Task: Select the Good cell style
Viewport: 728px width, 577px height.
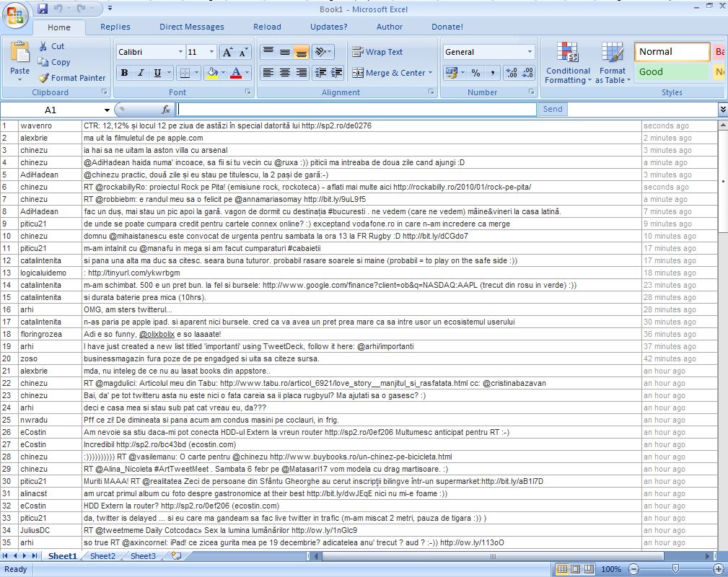Action: [x=671, y=72]
